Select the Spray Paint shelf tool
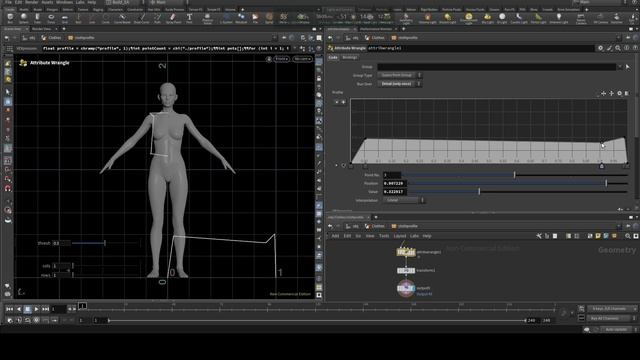 [173, 18]
